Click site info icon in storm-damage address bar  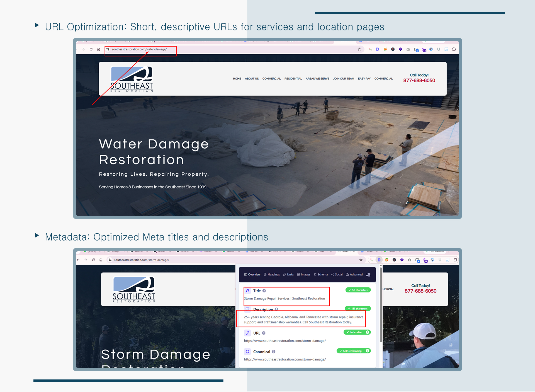pyautogui.click(x=110, y=260)
